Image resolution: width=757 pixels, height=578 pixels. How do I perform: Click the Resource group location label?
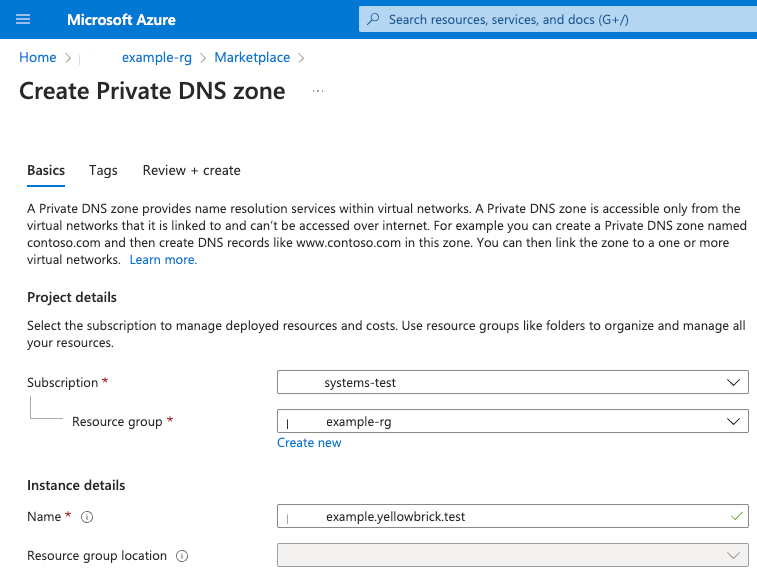[x=97, y=556]
